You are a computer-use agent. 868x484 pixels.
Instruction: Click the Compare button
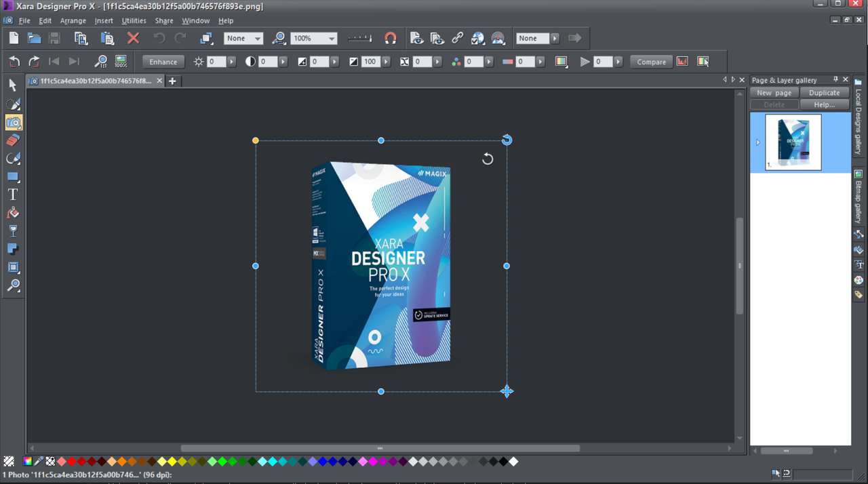pos(652,62)
